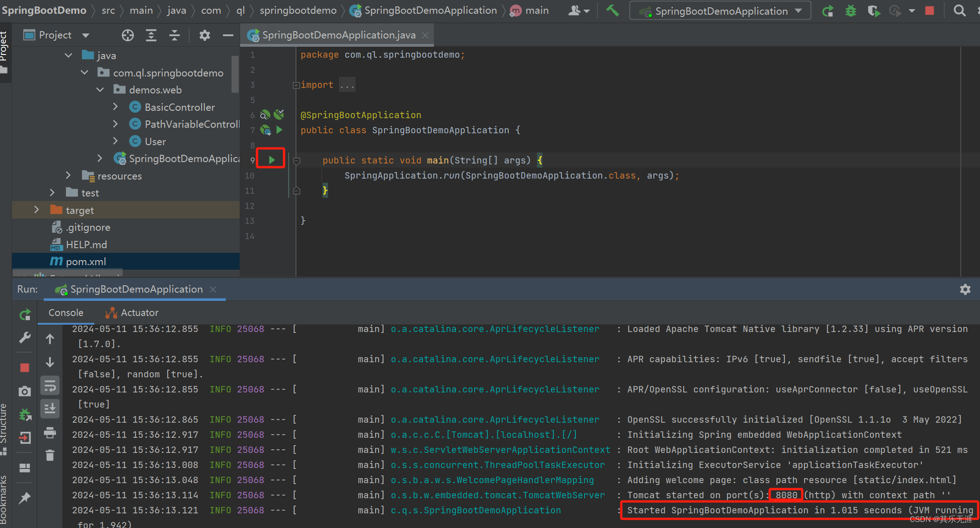980x528 pixels.
Task: Expand folded import statements
Action: tap(296, 85)
